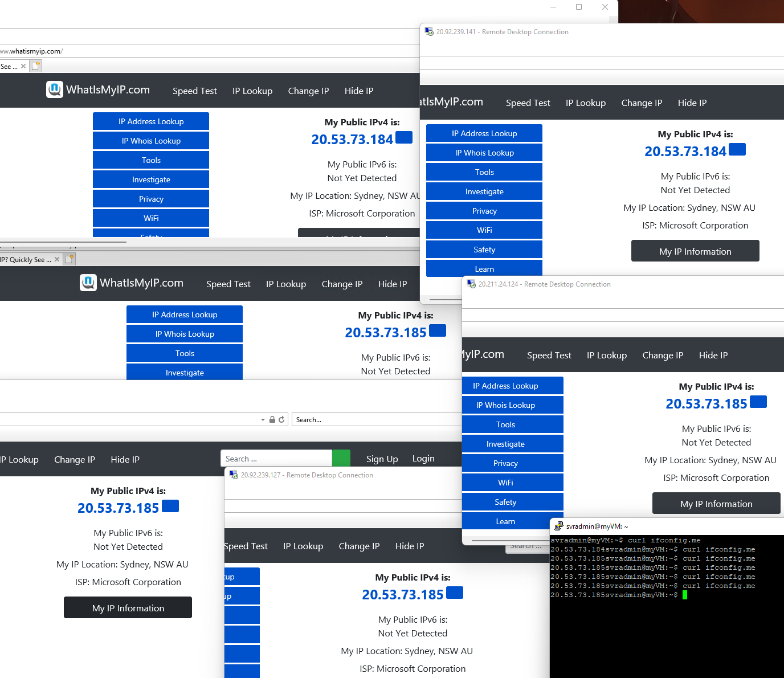The image size is (784, 678).
Task: Click the whatismyip.com/ address bar
Action: 210,51
